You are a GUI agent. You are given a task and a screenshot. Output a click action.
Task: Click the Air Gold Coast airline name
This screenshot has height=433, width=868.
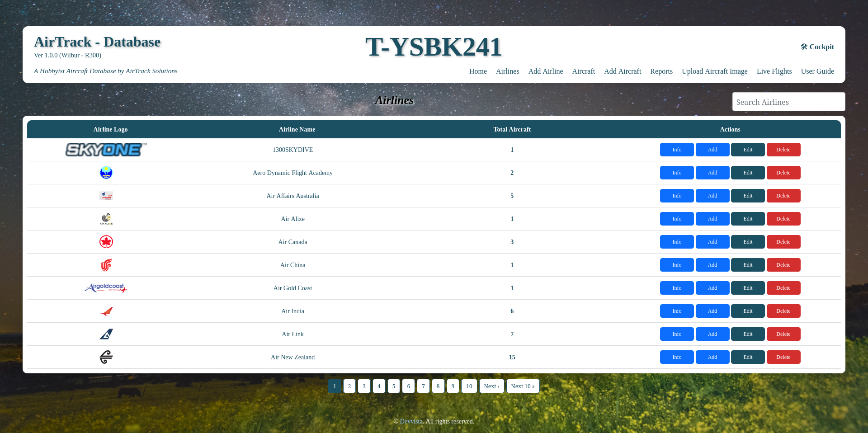(x=293, y=288)
